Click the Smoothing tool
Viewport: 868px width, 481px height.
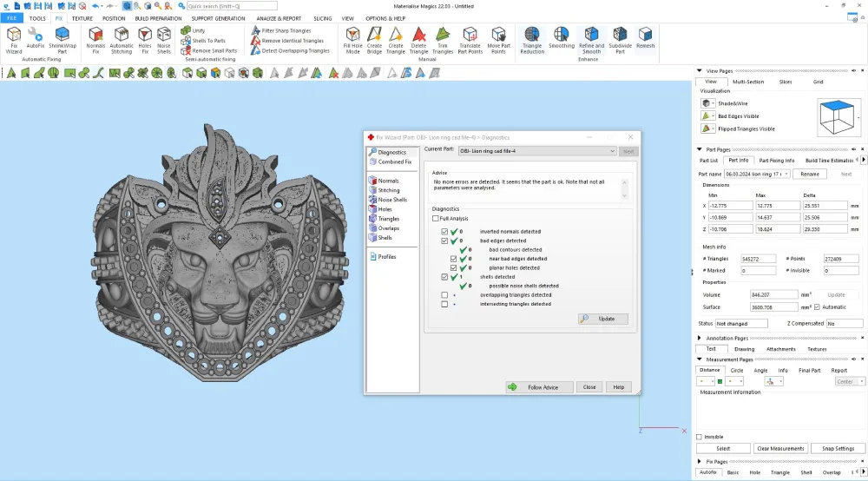[x=562, y=37]
